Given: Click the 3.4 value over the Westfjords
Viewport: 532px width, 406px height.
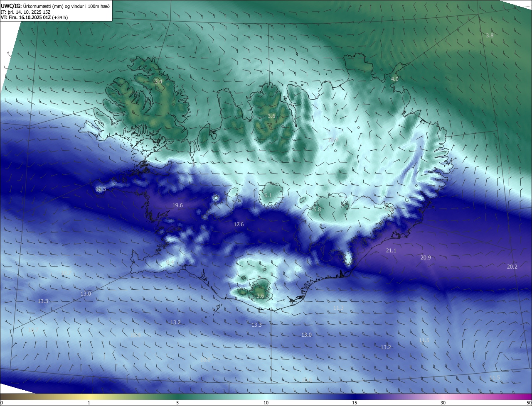Looking at the screenshot, I should tap(158, 81).
